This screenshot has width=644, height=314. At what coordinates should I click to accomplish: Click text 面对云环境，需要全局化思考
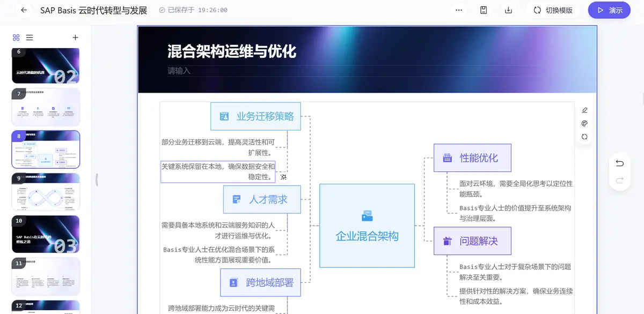coord(516,189)
